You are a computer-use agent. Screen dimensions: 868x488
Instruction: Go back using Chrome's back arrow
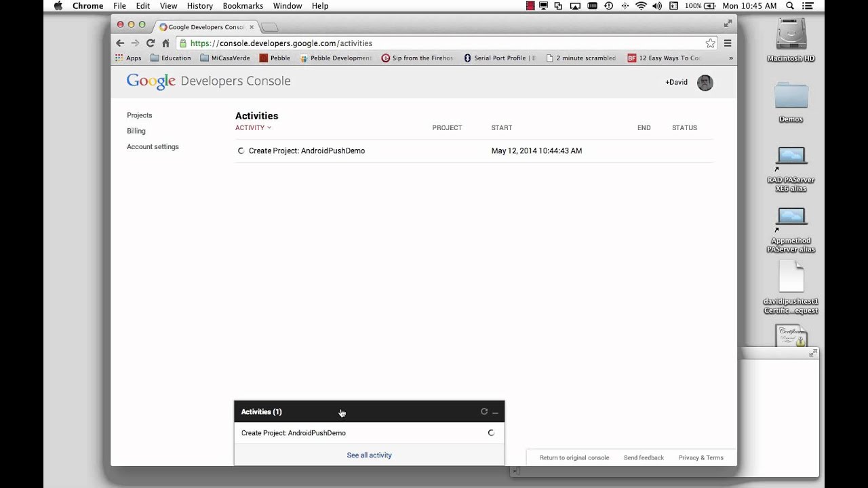coord(120,43)
